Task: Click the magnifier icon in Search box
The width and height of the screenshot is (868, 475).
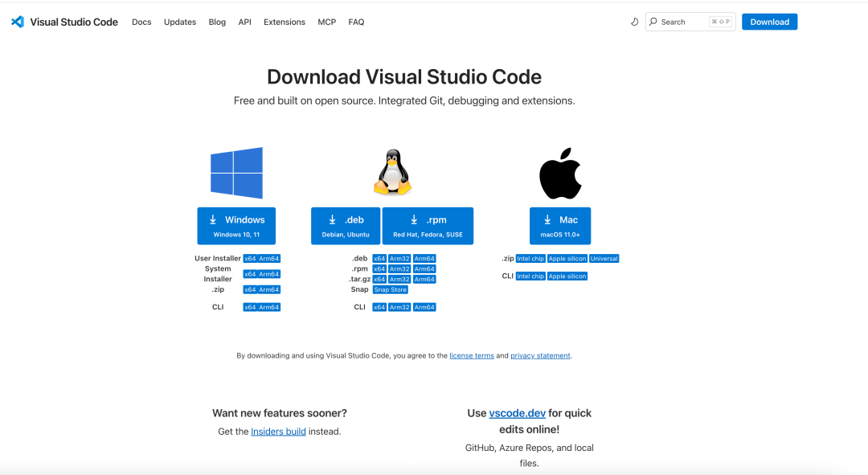Action: click(653, 22)
